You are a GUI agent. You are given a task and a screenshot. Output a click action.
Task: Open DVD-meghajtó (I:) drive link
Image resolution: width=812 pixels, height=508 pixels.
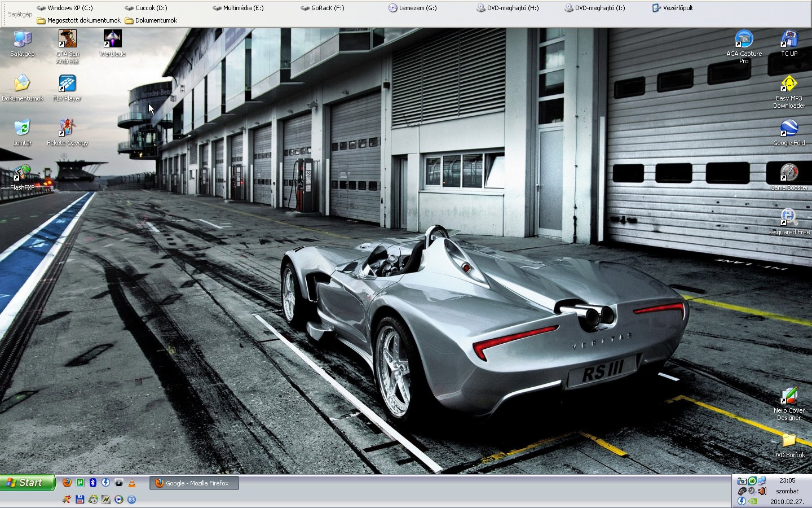pos(595,8)
